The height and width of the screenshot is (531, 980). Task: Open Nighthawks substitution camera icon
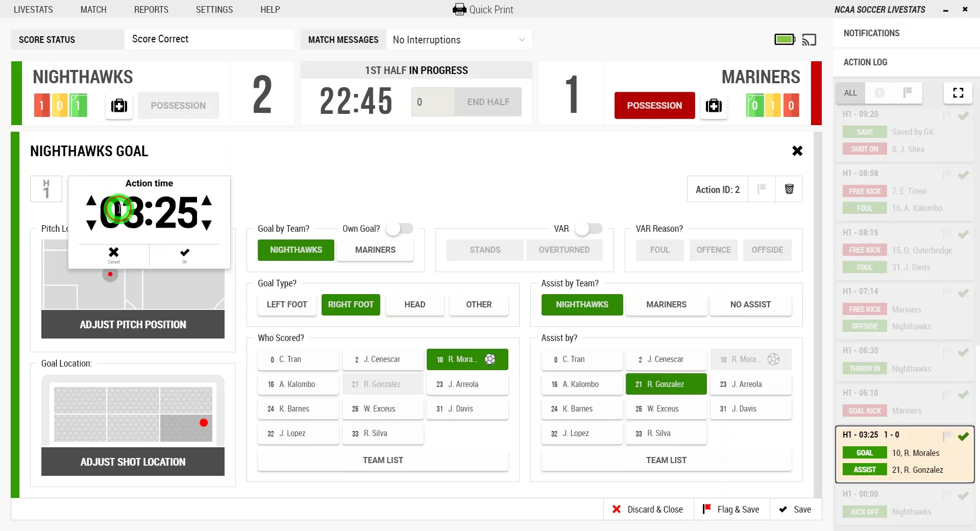[118, 106]
